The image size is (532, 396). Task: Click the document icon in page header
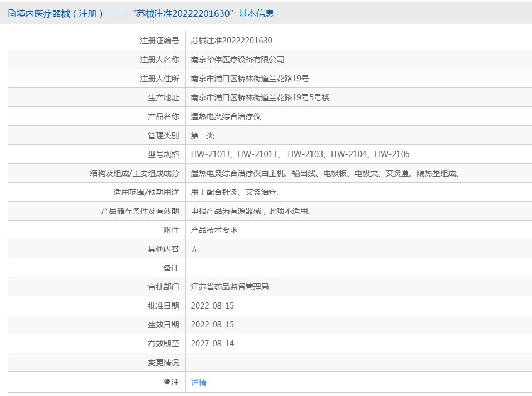[12, 14]
